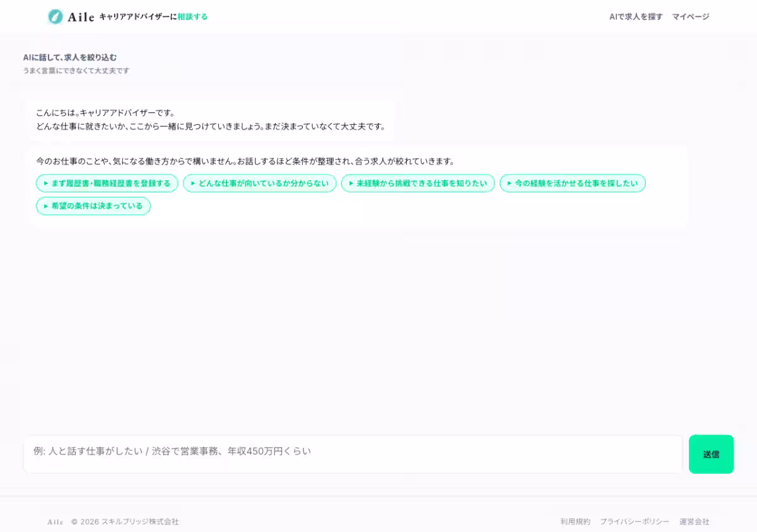Image resolution: width=757 pixels, height=532 pixels.
Task: Focus the chat message input field
Action: [x=353, y=454]
